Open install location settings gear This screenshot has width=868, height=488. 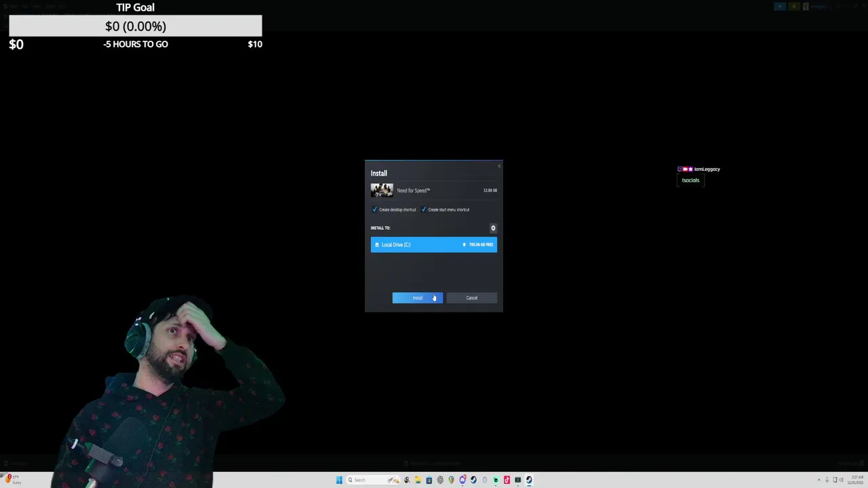point(493,228)
